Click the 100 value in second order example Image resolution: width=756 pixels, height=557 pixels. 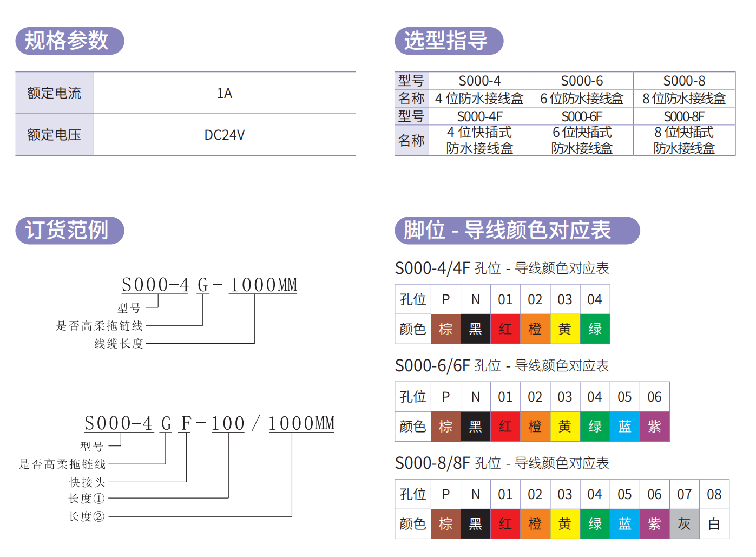click(228, 423)
